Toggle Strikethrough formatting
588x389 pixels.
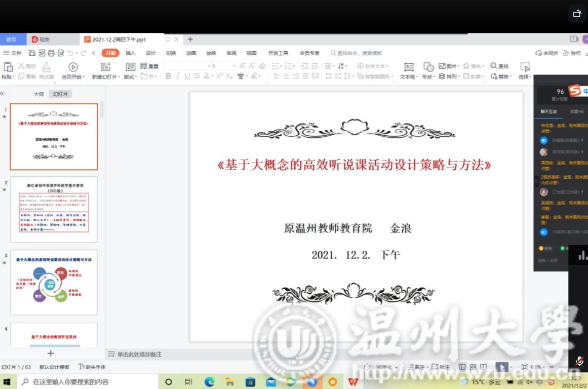tap(197, 76)
